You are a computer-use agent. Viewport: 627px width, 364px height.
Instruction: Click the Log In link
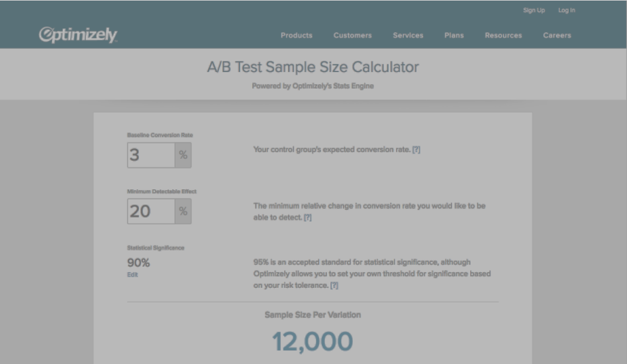tap(567, 11)
